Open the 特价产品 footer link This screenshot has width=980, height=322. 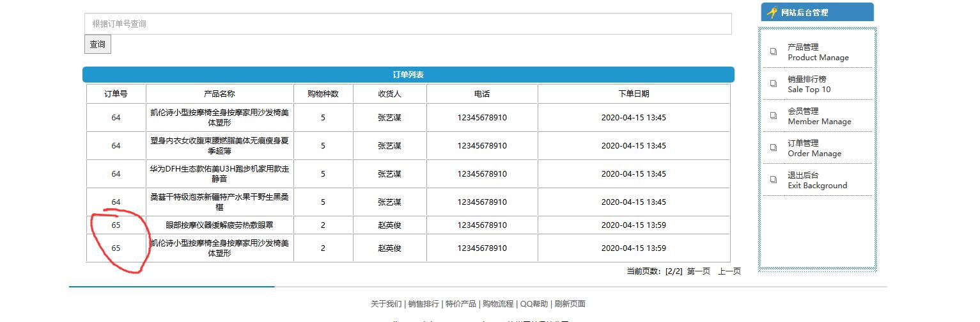coord(460,304)
